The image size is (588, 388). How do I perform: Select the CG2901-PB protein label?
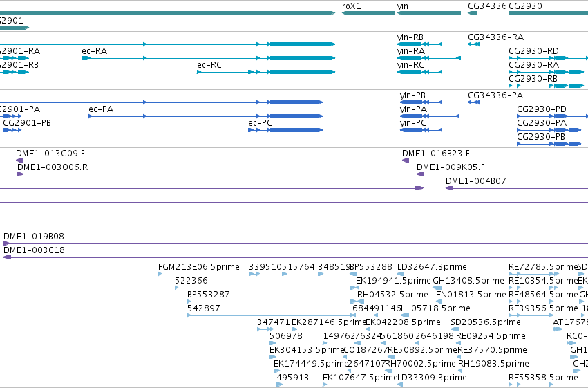(x=27, y=123)
